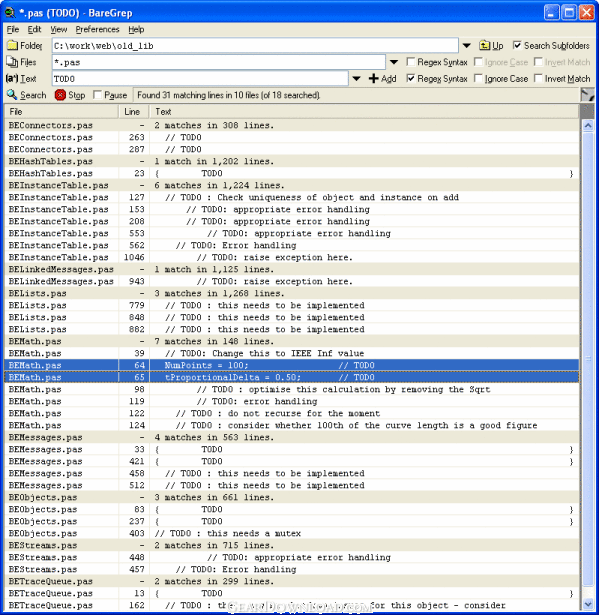Click the magnifier Search icon
This screenshot has height=615, width=599.
[12, 95]
